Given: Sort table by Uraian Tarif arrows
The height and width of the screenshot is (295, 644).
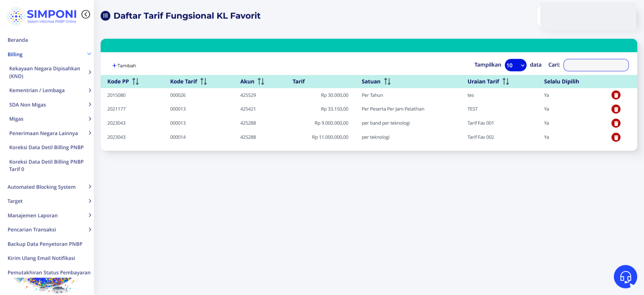Looking at the screenshot, I should pos(506,82).
